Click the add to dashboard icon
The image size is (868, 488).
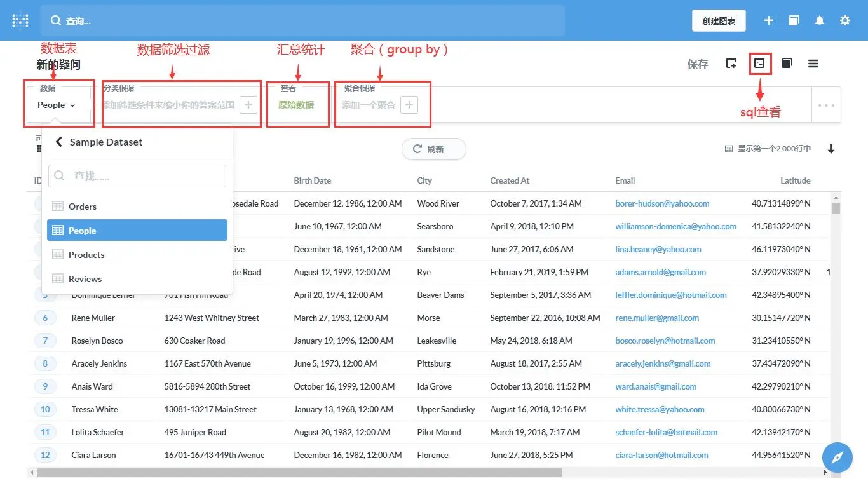731,64
